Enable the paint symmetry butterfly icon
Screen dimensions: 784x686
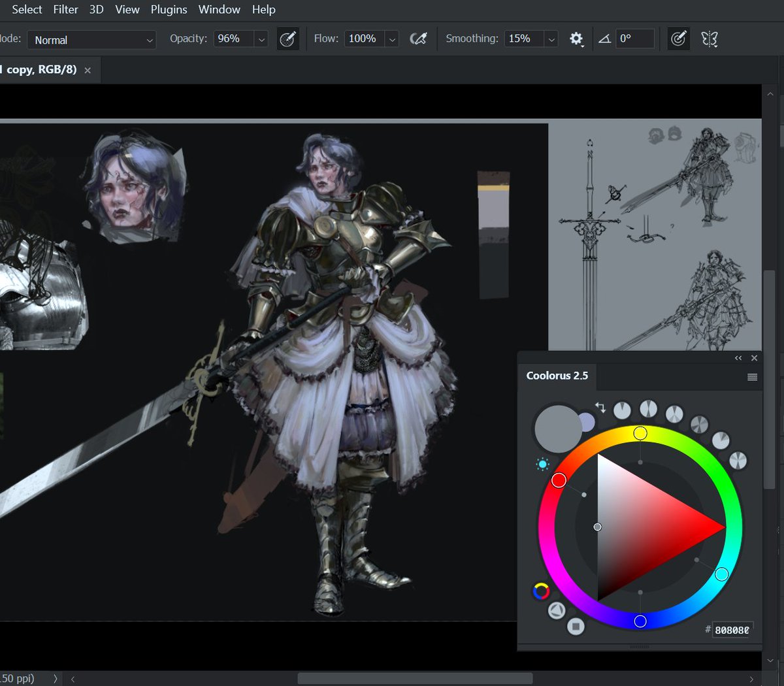coord(710,39)
